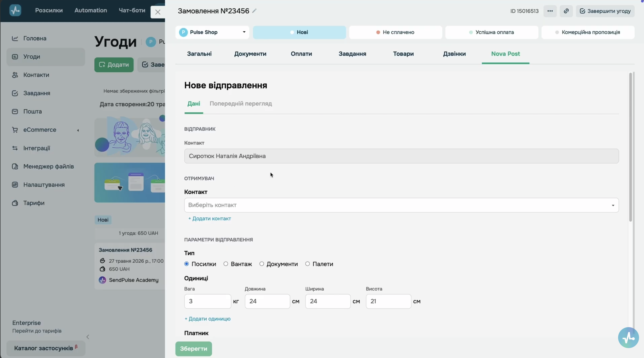The height and width of the screenshot is (358, 644).
Task: Select the Посилки radio button
Action: tap(187, 264)
